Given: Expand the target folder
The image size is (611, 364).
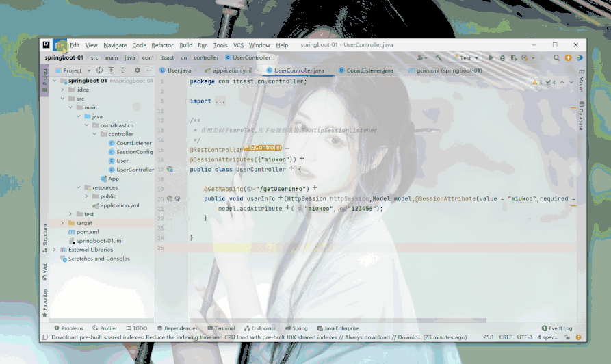Looking at the screenshot, I should point(62,223).
